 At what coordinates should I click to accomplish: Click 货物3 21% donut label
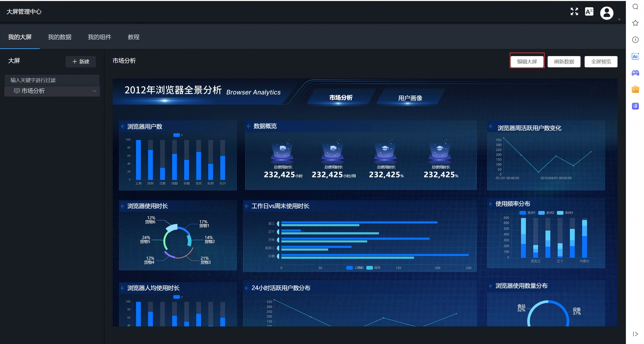coord(205,260)
